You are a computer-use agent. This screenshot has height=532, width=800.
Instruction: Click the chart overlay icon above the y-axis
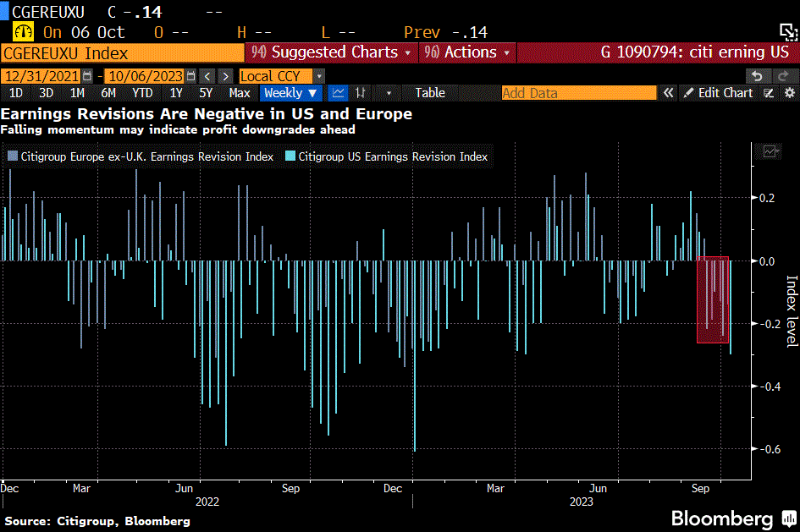[770, 151]
